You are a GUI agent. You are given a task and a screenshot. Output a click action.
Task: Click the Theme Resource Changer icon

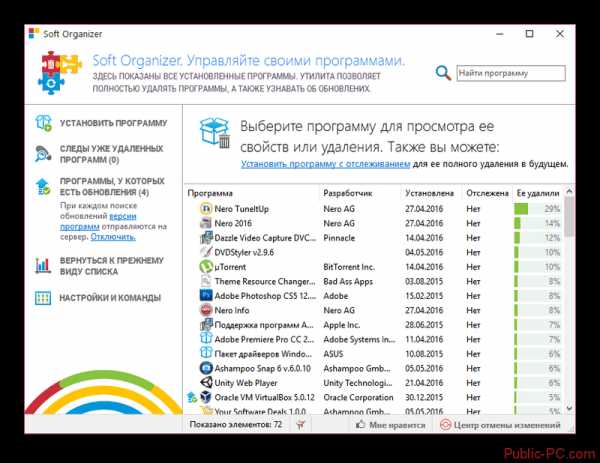[206, 281]
